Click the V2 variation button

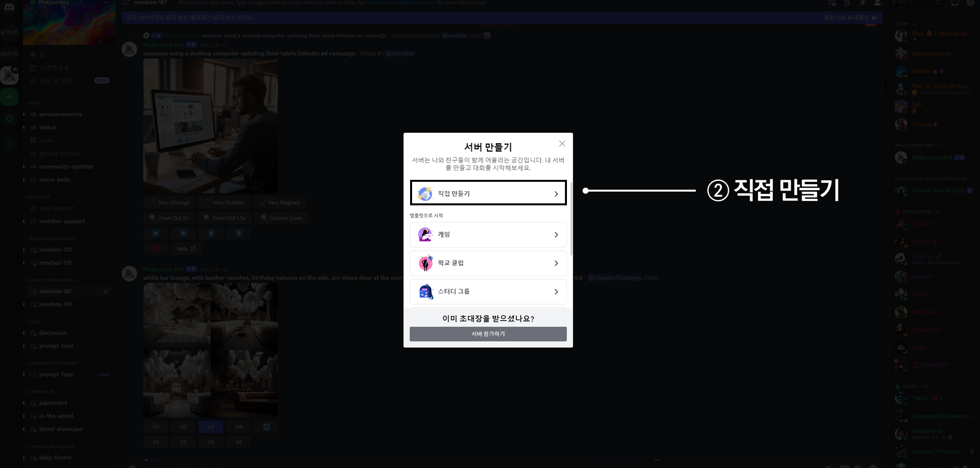[x=183, y=442]
